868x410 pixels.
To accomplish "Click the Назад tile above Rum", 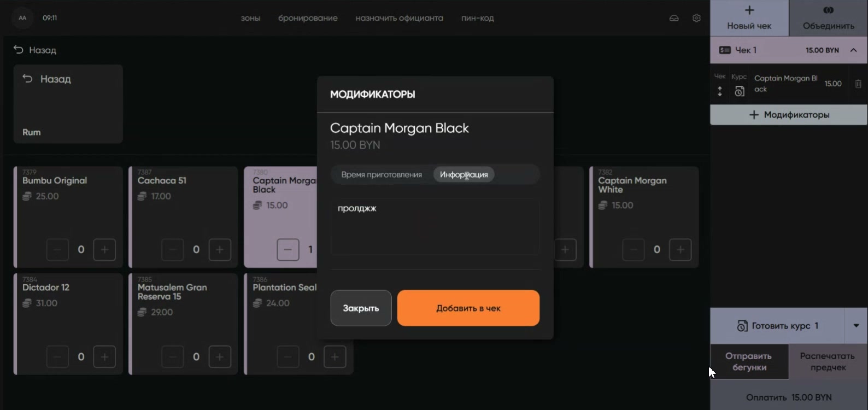I will [68, 104].
